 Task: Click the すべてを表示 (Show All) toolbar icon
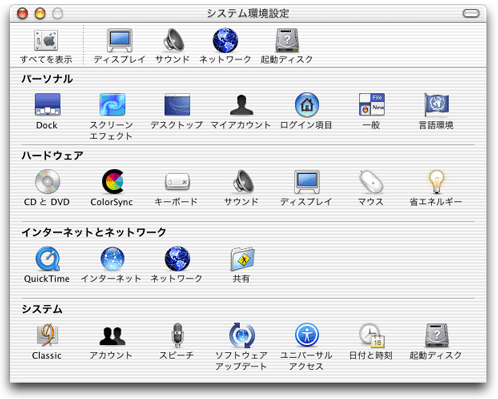(x=46, y=40)
